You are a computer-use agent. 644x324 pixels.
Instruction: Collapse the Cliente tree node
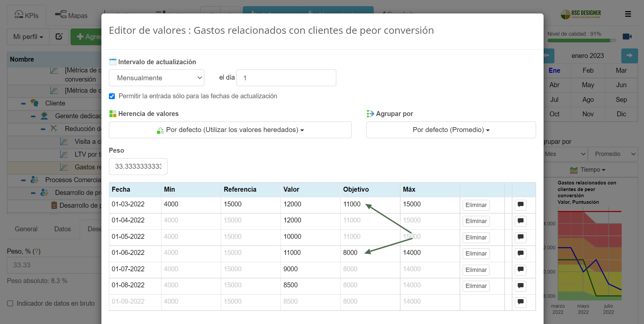click(x=23, y=104)
